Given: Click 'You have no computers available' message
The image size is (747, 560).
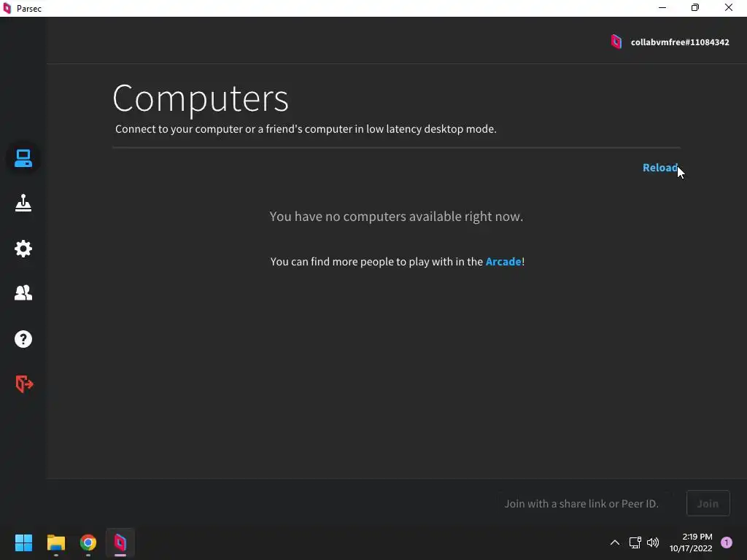Looking at the screenshot, I should pyautogui.click(x=396, y=217).
